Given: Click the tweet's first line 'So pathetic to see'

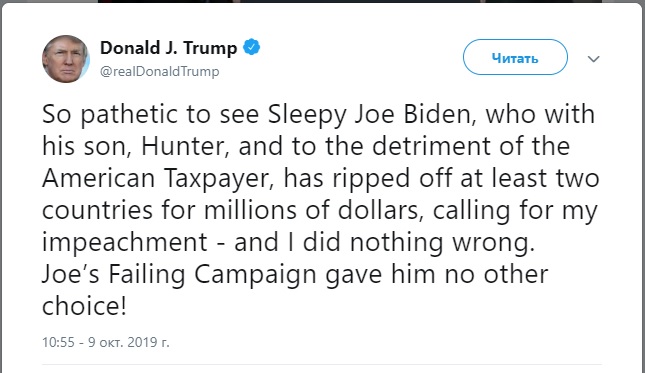Looking at the screenshot, I should 151,114.
